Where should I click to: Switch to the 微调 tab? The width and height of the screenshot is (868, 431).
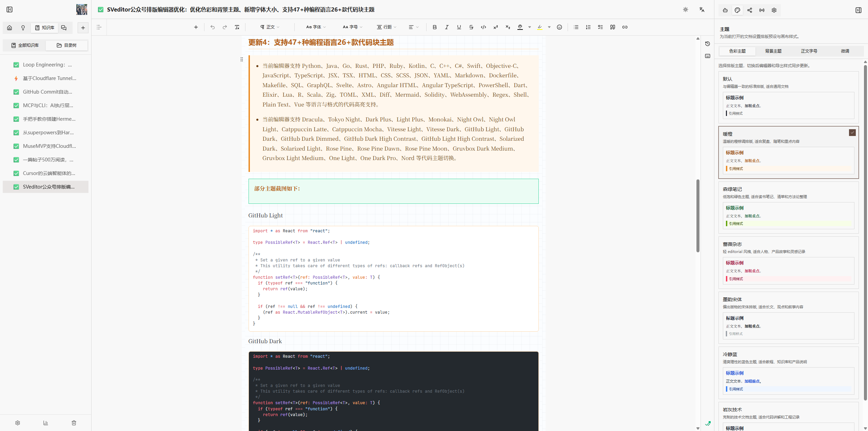tap(845, 51)
